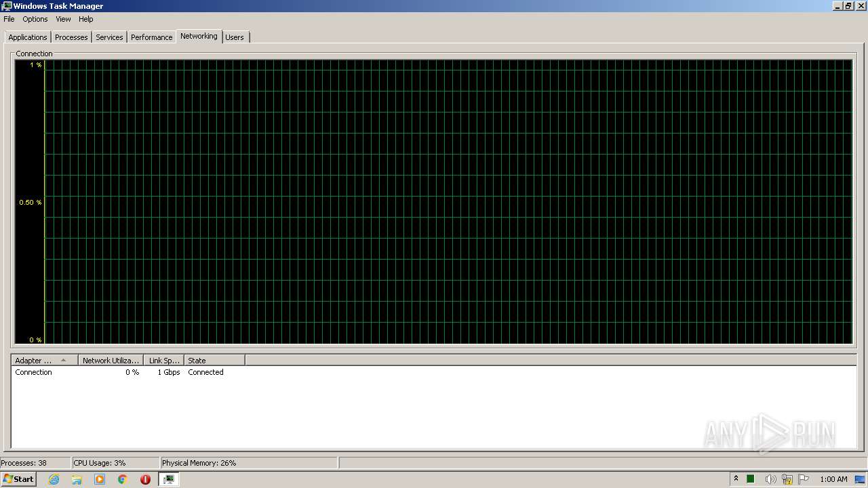Image resolution: width=868 pixels, height=488 pixels.
Task: Sort by Network Utilization column header
Action: 111,361
